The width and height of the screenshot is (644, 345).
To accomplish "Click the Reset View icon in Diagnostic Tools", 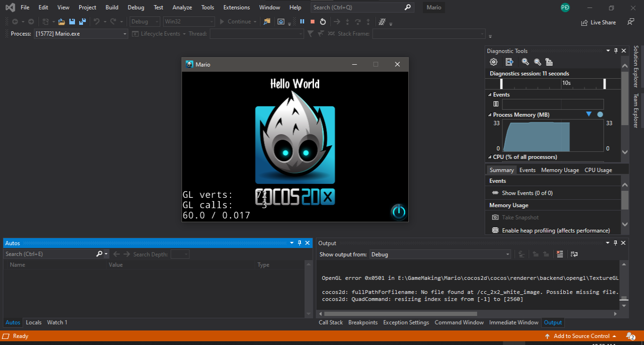I will point(549,62).
